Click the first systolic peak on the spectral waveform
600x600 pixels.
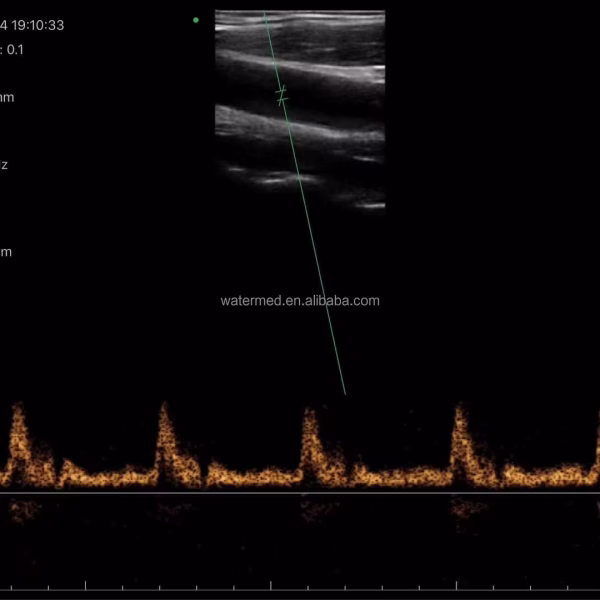(x=17, y=412)
